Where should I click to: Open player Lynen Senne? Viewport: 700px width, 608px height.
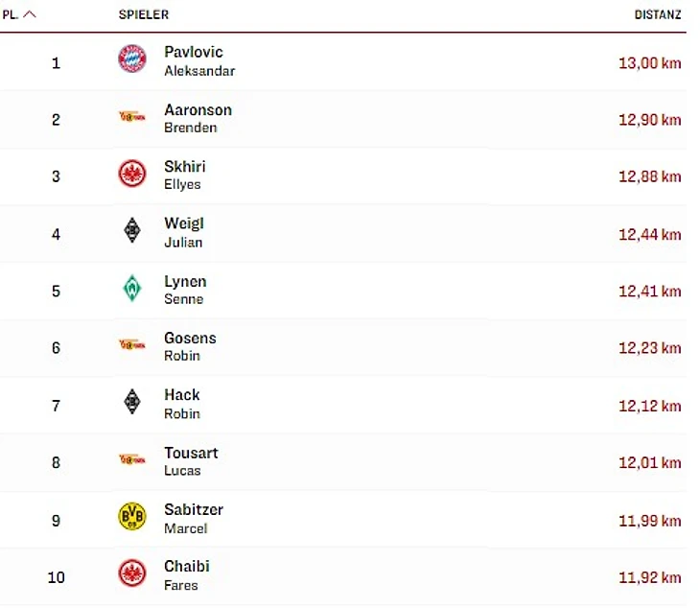tap(185, 290)
